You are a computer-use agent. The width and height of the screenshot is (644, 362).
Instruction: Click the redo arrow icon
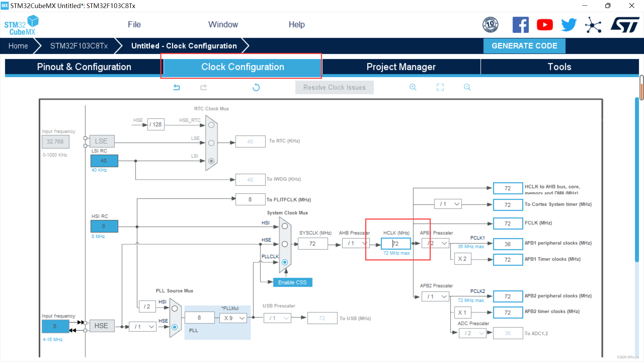203,87
